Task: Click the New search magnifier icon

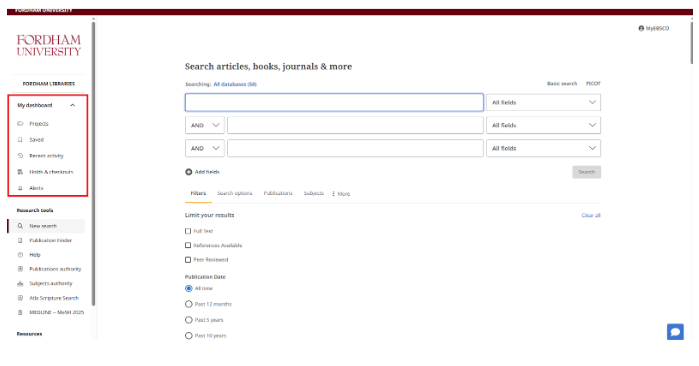Action: 20,226
